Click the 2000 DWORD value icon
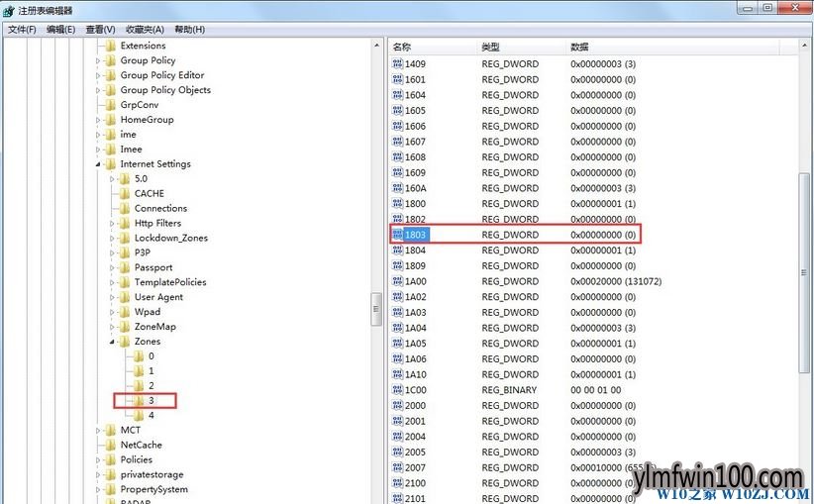Image resolution: width=814 pixels, height=504 pixels. [x=398, y=405]
